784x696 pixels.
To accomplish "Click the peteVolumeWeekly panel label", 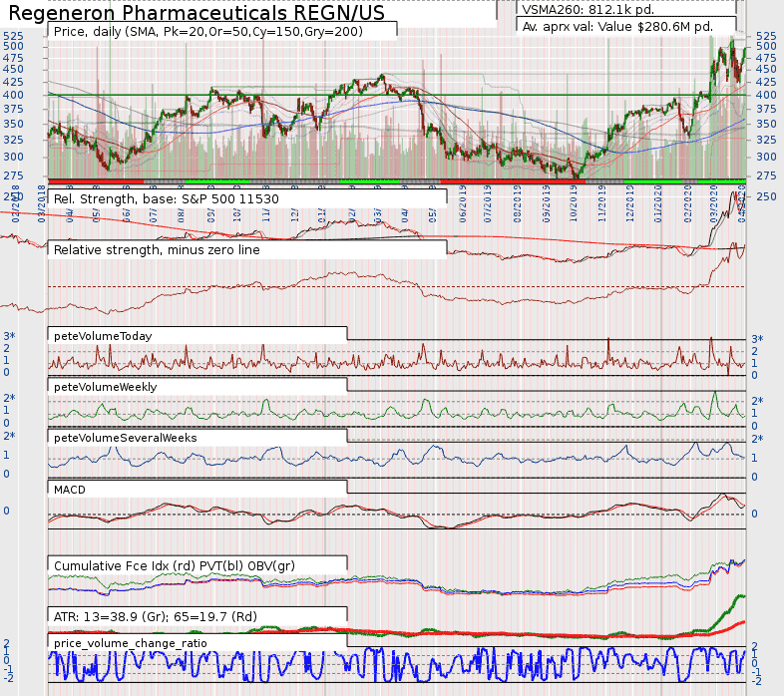I will pyautogui.click(x=105, y=387).
